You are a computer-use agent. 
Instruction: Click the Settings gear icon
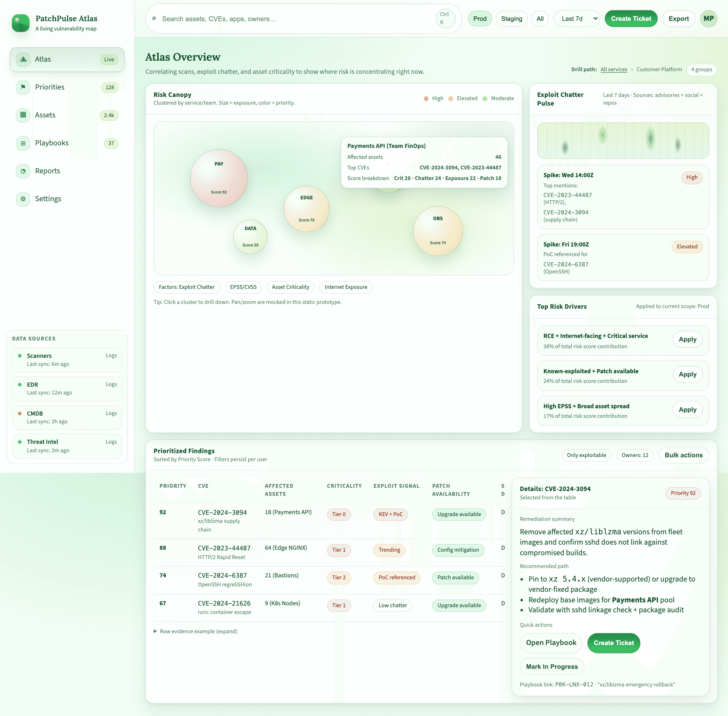tap(23, 199)
